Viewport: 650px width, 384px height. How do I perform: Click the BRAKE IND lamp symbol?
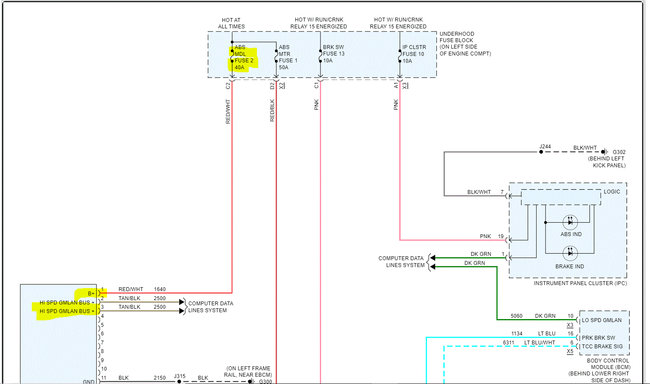coord(570,253)
